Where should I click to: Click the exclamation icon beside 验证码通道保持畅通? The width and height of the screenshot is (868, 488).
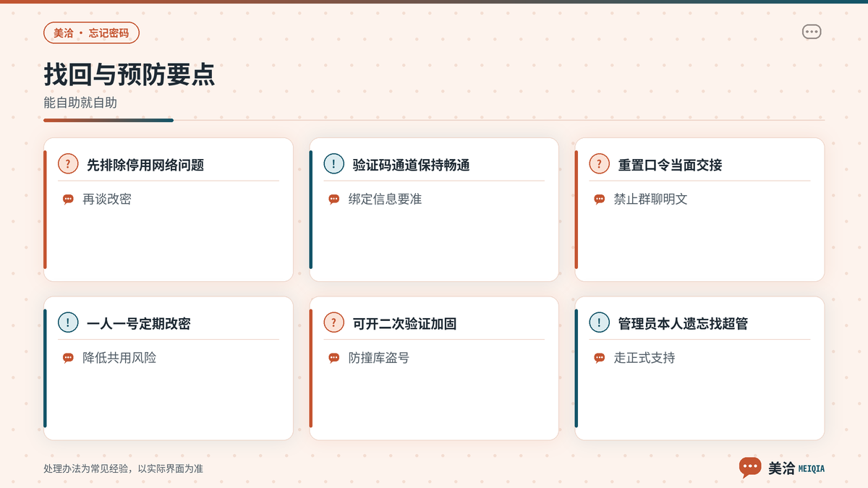tap(333, 163)
